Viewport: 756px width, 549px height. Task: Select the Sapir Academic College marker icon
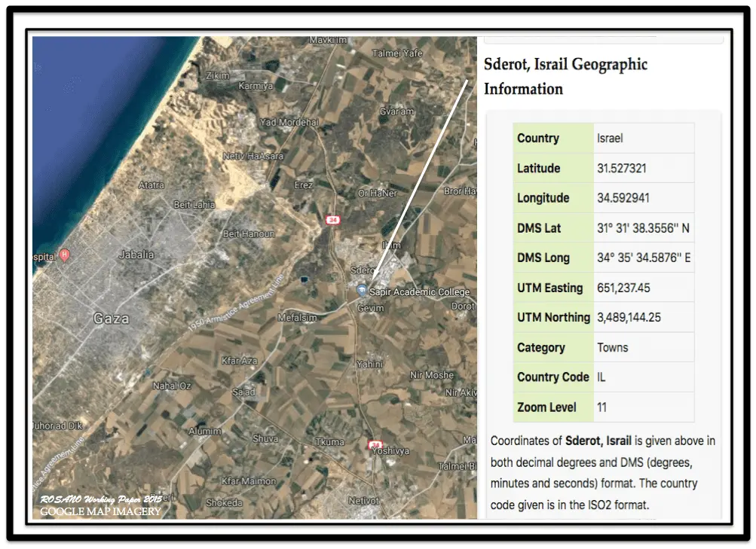tap(361, 291)
